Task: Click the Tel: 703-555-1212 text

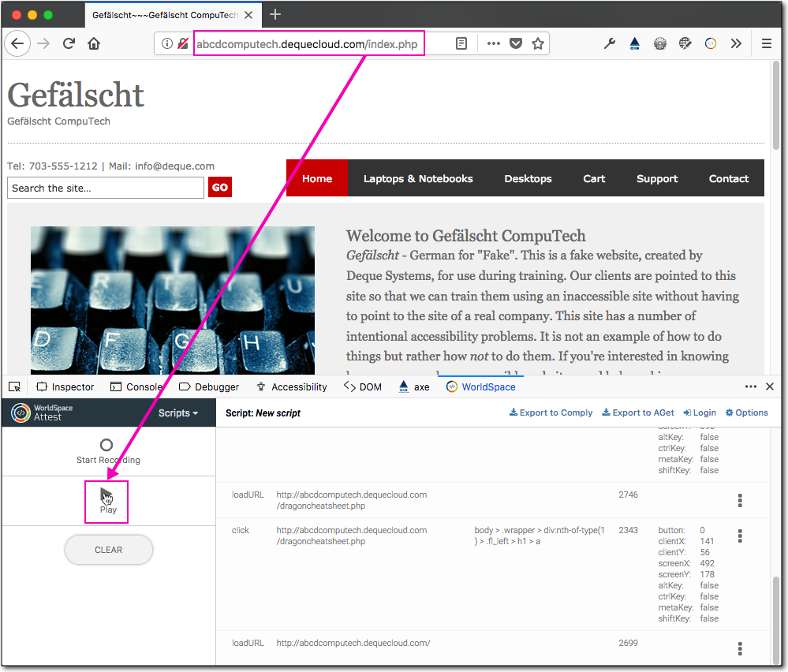Action: [52, 166]
